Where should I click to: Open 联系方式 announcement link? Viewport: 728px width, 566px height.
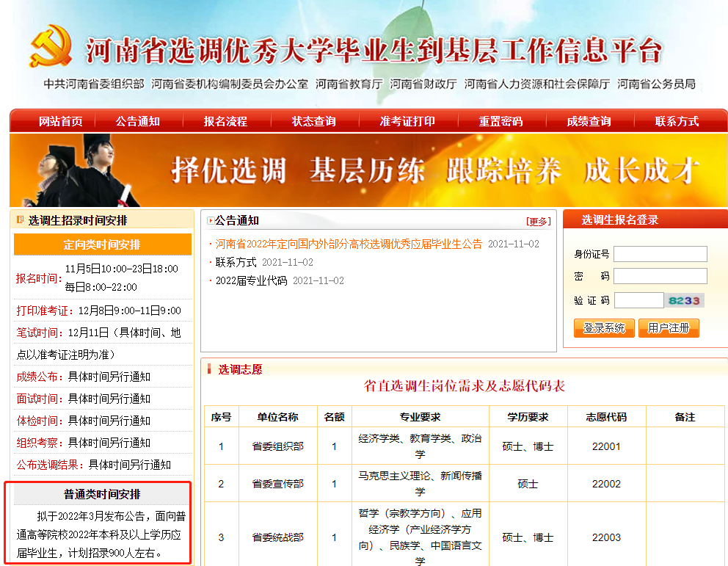coord(236,262)
